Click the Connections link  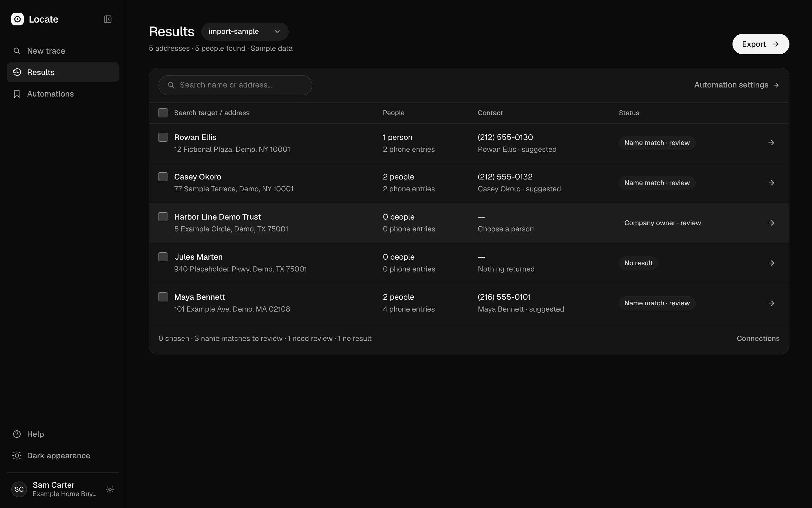tap(758, 338)
